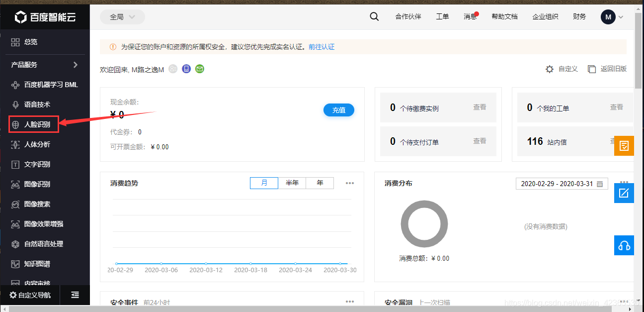Click the grey consumption donut chart
Screen dimensions: 644x312
point(424,224)
